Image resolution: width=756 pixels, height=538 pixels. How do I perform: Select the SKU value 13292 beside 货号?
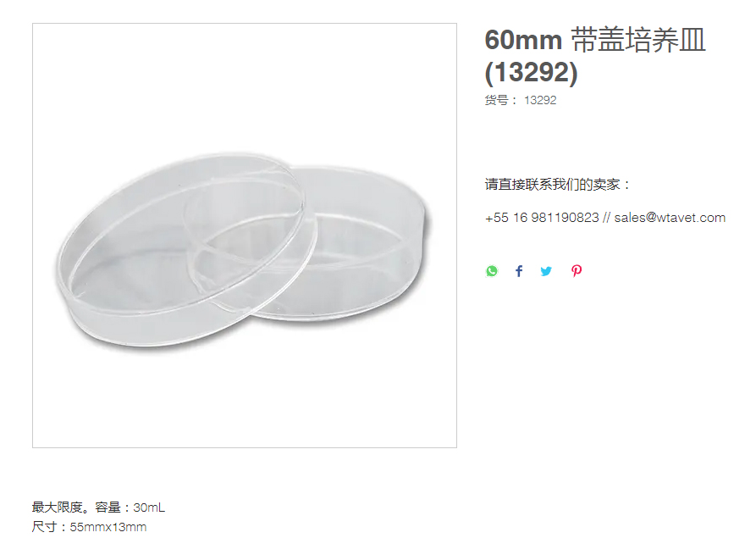coord(540,100)
